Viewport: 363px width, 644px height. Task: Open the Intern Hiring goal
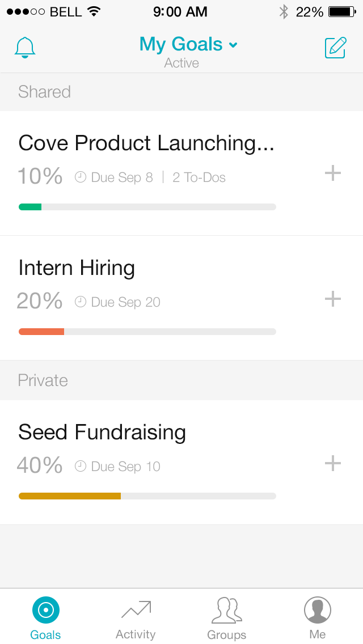(x=77, y=268)
